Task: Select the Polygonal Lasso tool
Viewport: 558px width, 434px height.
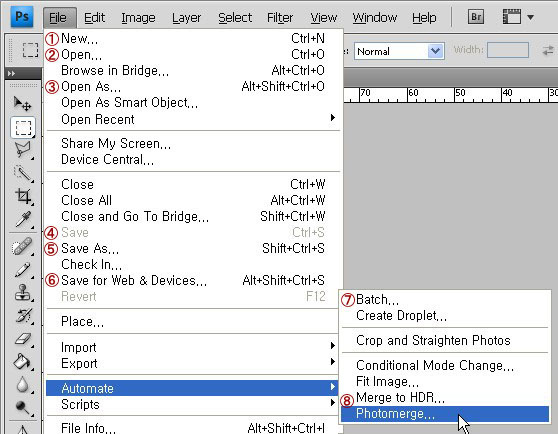Action: point(23,150)
